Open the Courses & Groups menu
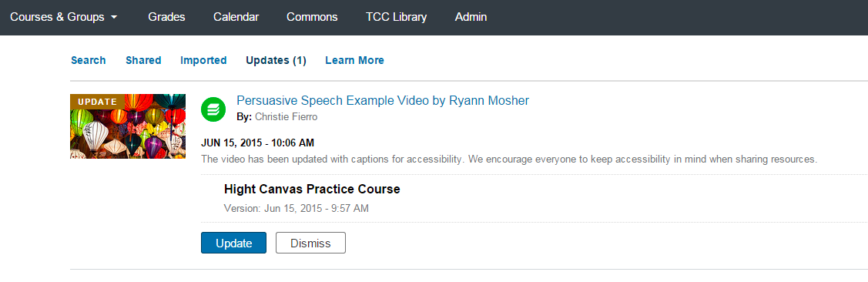The image size is (868, 282). coord(64,17)
